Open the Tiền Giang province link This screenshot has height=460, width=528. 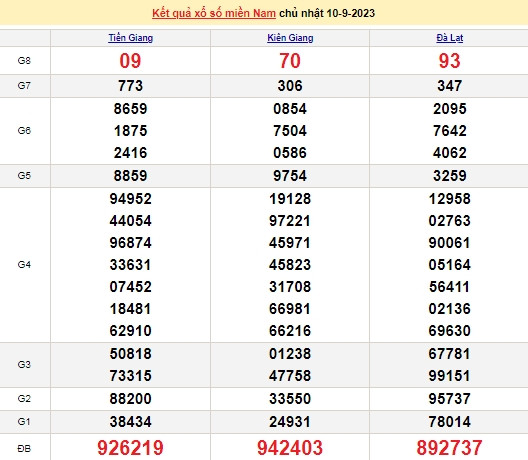131,38
